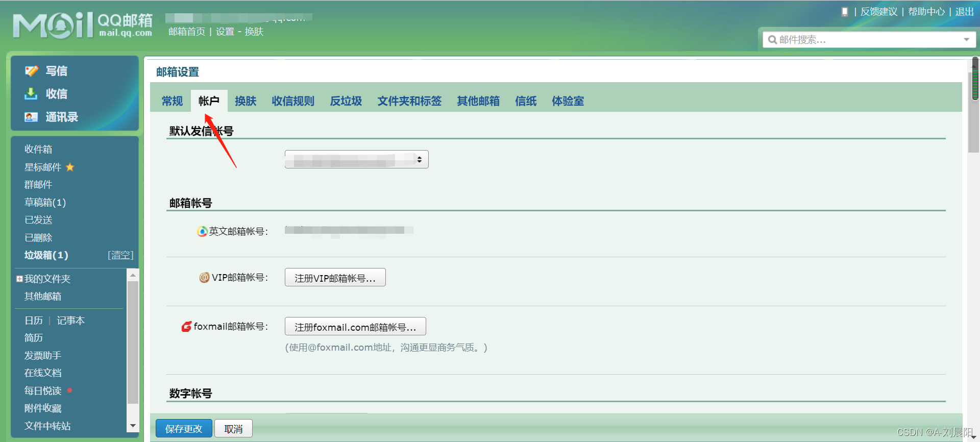980x442 pixels.
Task: Click the QQ邮箱 logo
Action: click(x=83, y=26)
